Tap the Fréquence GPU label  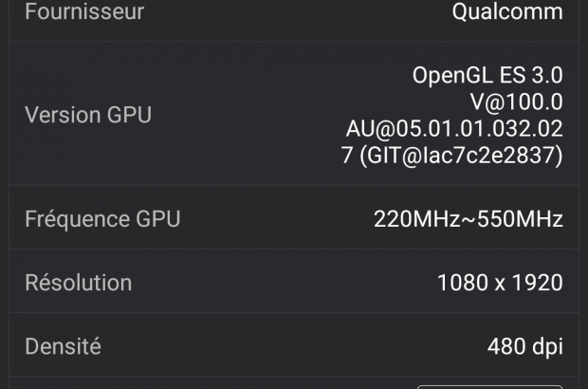[x=102, y=219]
